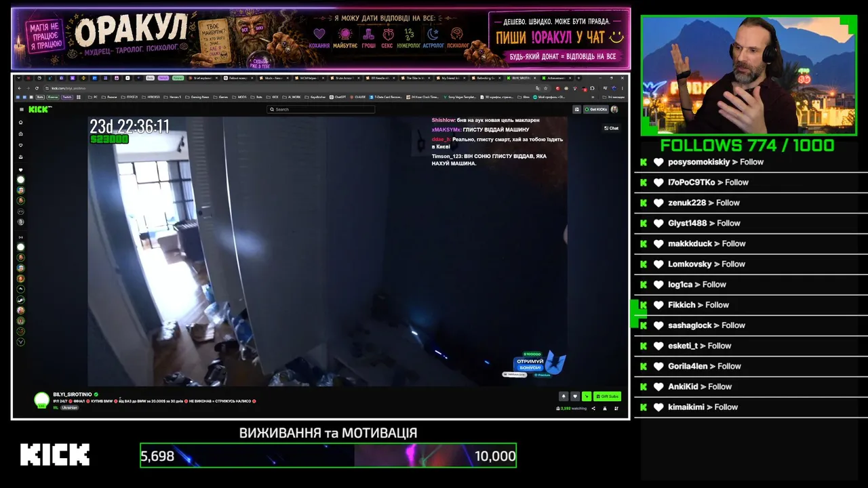The width and height of the screenshot is (868, 488).
Task: Open Browse icon in Kick sidebar
Action: (x=21, y=134)
